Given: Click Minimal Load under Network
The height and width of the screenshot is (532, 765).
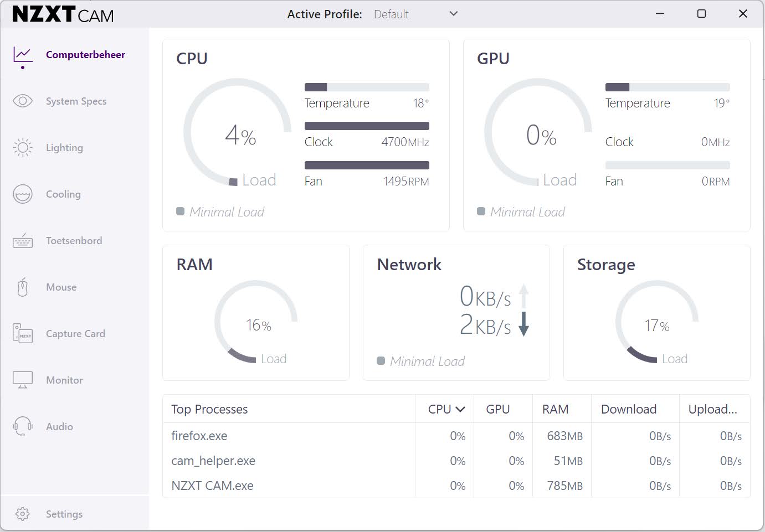Looking at the screenshot, I should pos(427,361).
